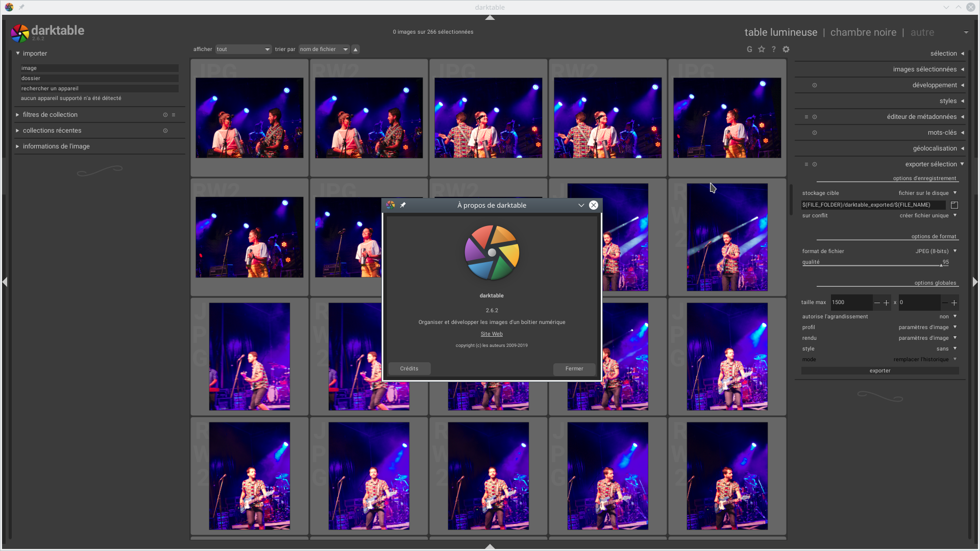
Task: Click the dossier import button
Action: (x=100, y=79)
